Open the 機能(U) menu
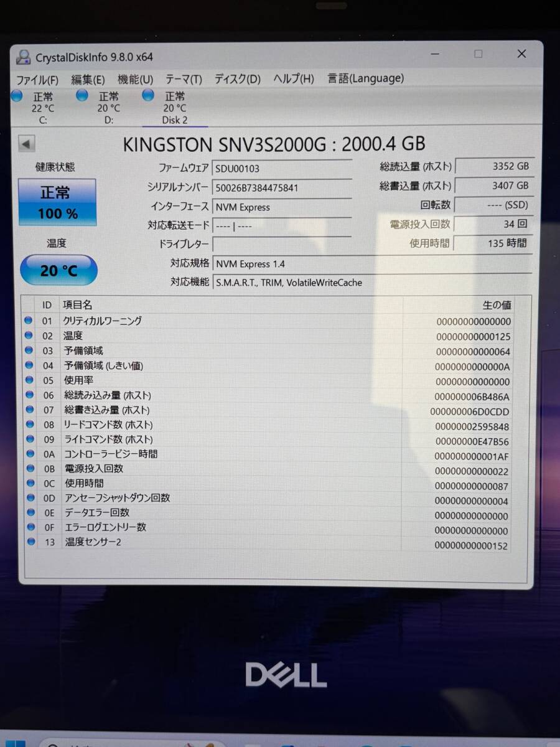 coord(135,79)
